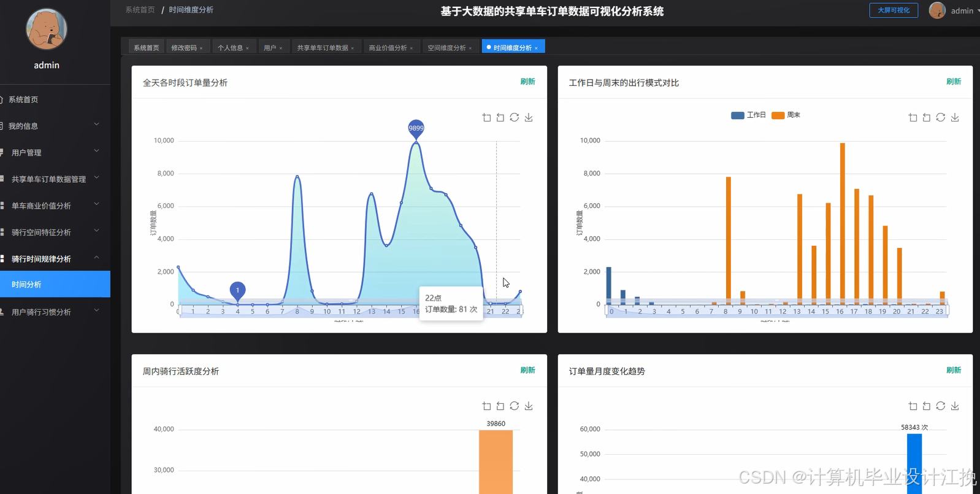Toggle 工作日 legend series
The width and height of the screenshot is (980, 494).
749,115
